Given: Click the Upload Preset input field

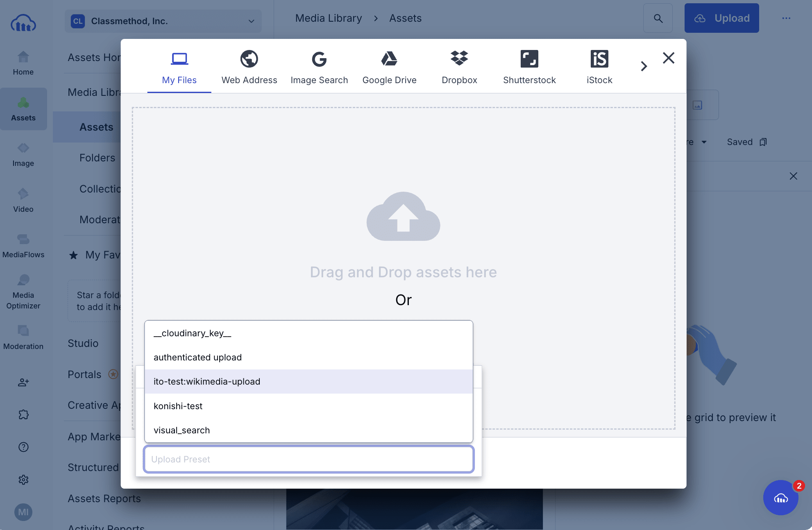Looking at the screenshot, I should 309,459.
